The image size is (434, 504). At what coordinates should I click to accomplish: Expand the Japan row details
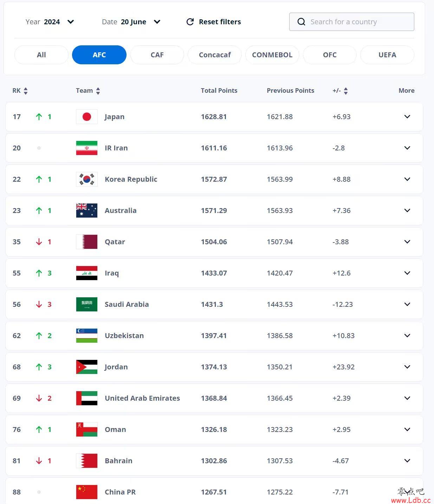[x=407, y=117]
